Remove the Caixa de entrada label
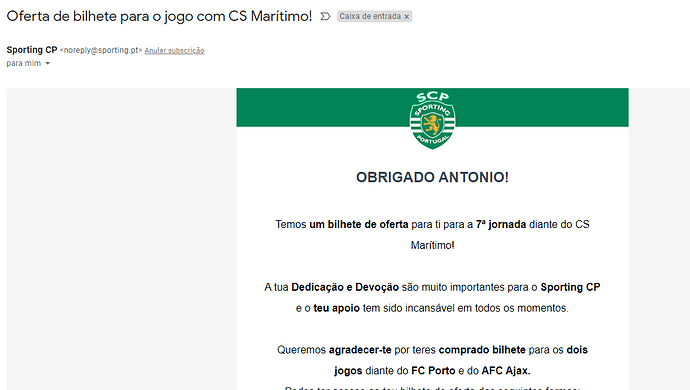The image size is (690, 390). (x=407, y=17)
